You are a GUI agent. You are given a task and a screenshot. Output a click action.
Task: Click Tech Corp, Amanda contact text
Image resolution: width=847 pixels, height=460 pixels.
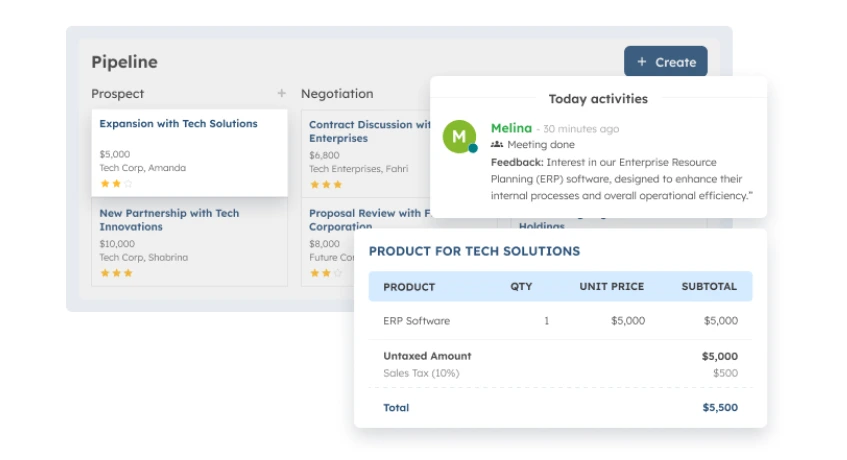click(x=143, y=168)
